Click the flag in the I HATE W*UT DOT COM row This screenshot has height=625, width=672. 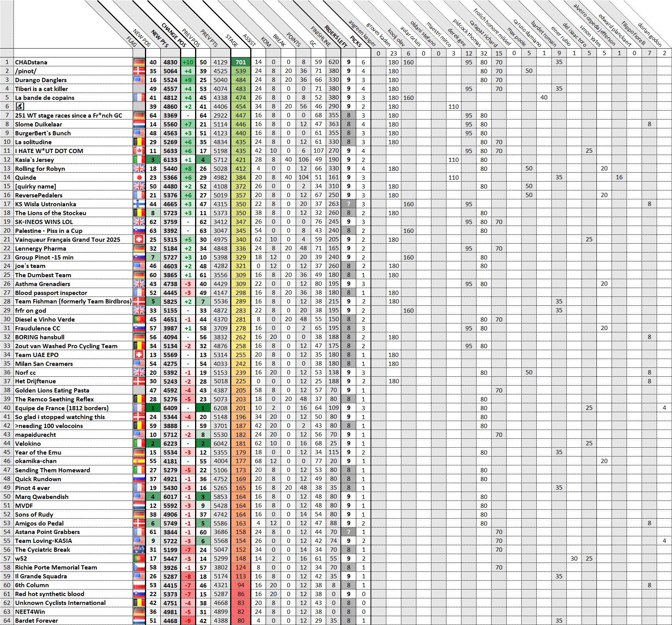[x=139, y=151]
